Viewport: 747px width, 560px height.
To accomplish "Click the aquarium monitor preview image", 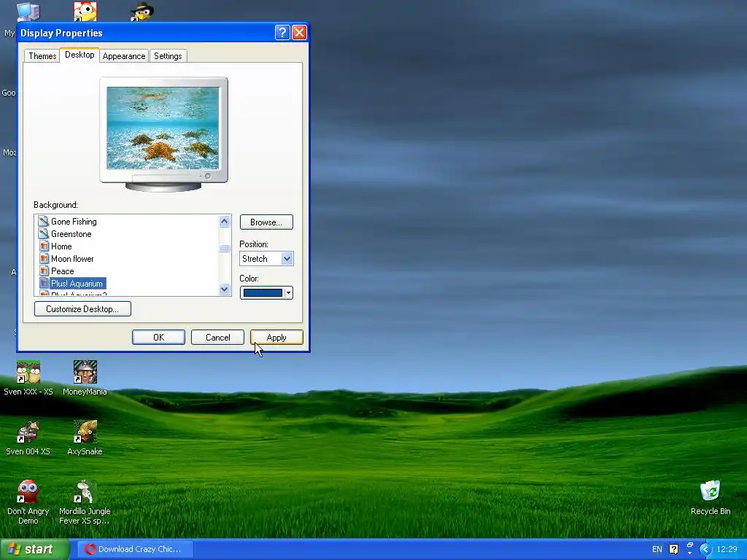I will tap(163, 128).
